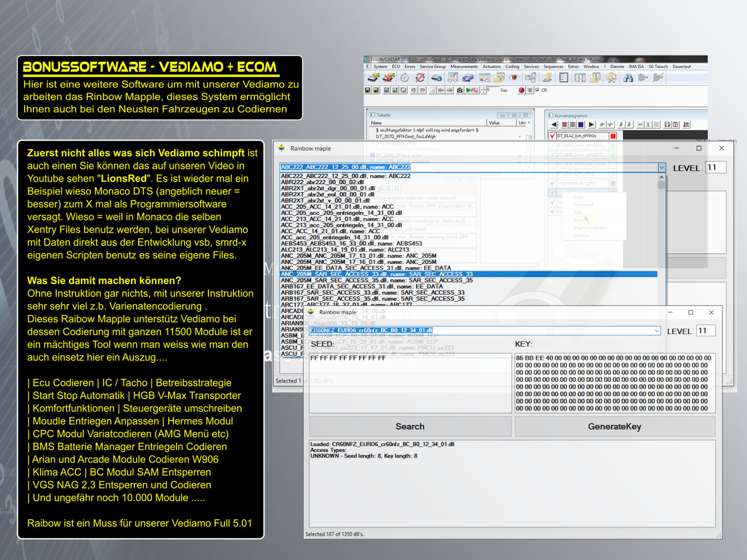
Task: Click the KEY output text box
Action: pos(615,383)
